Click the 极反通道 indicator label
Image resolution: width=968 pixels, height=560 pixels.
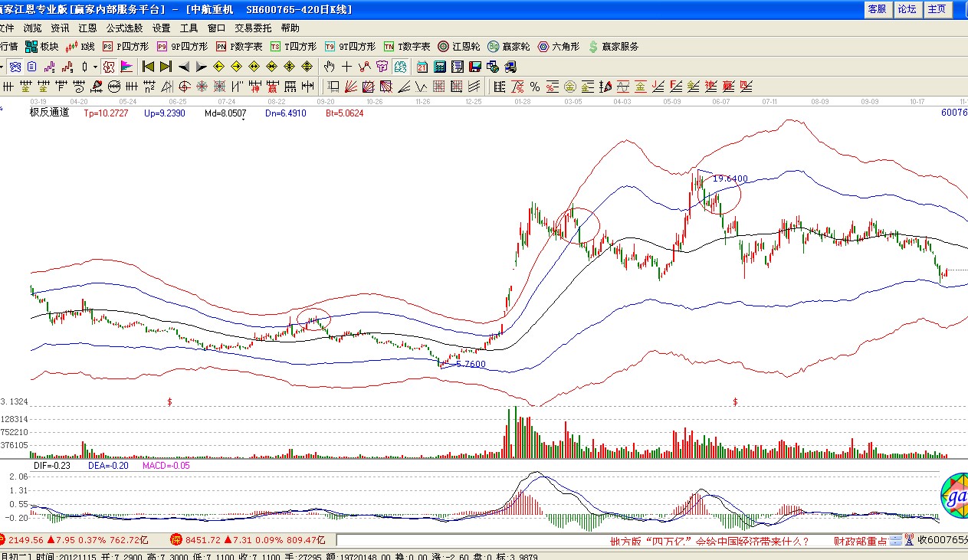49,113
